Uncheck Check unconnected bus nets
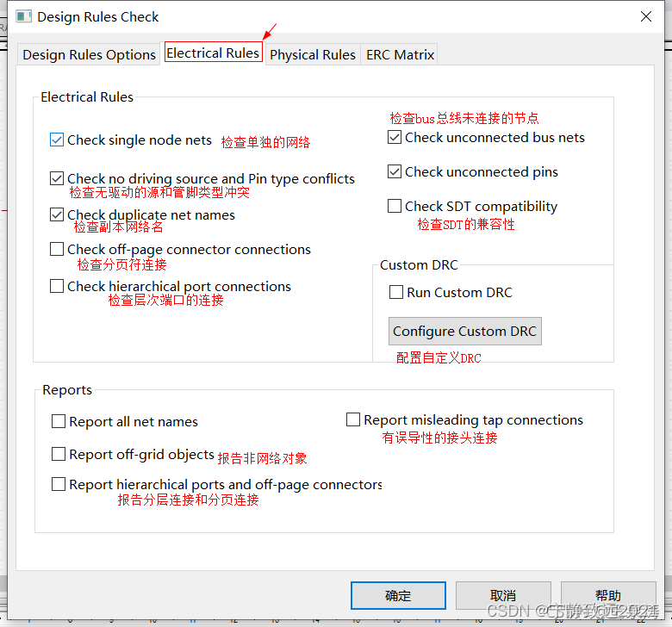672x627 pixels. point(395,138)
